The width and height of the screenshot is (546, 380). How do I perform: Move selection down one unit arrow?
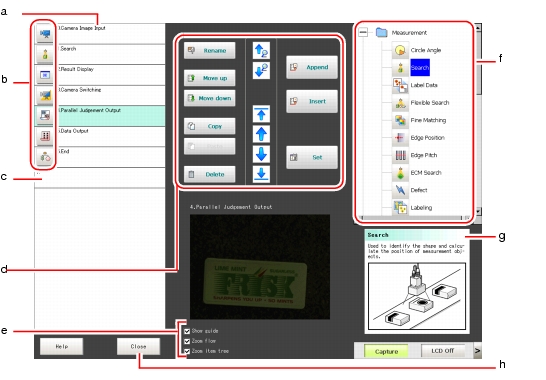pyautogui.click(x=261, y=154)
